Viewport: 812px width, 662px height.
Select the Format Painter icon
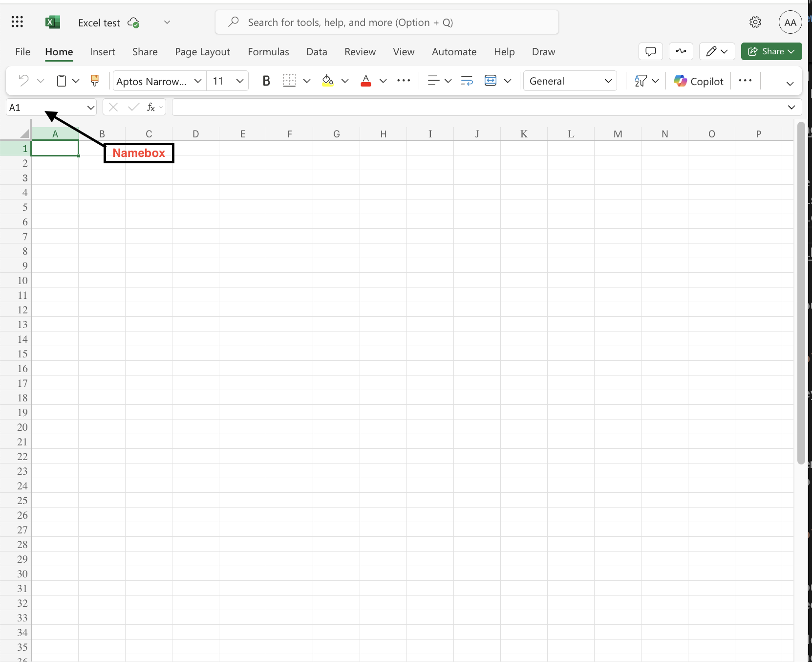pos(94,81)
